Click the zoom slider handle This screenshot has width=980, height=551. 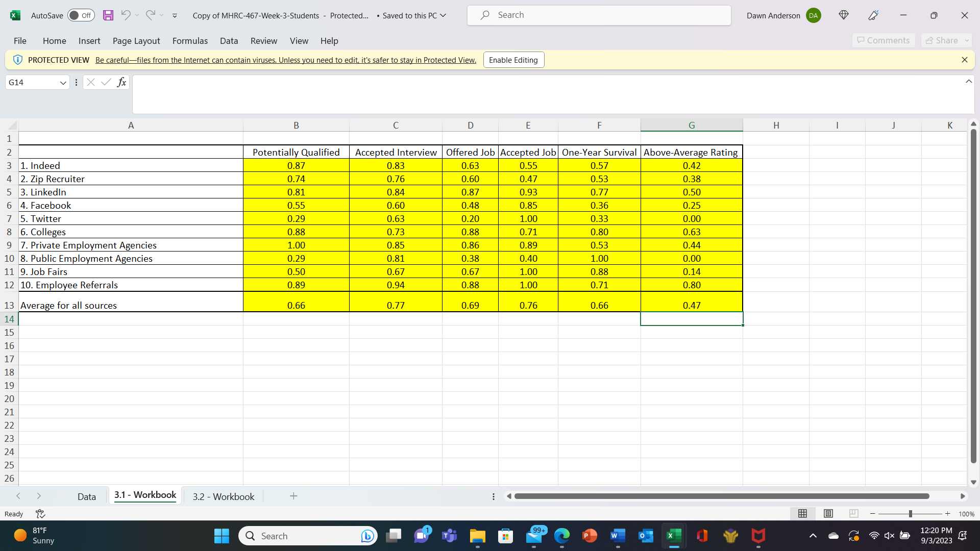click(911, 514)
